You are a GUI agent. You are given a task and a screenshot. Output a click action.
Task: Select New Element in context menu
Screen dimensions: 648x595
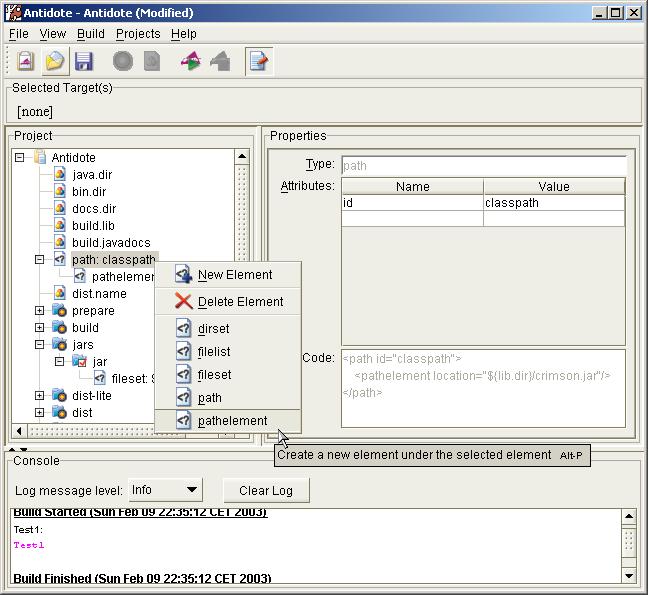[234, 275]
